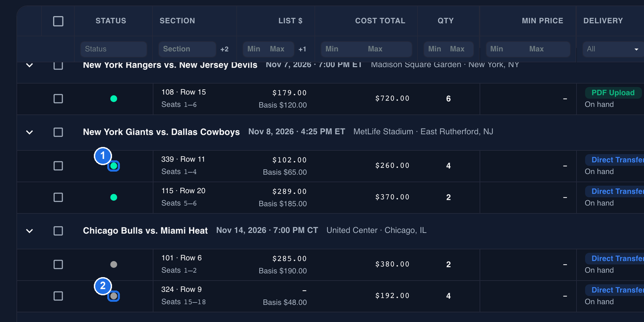
Task: Click green status dot for section 115 Row 20
Action: tap(114, 197)
